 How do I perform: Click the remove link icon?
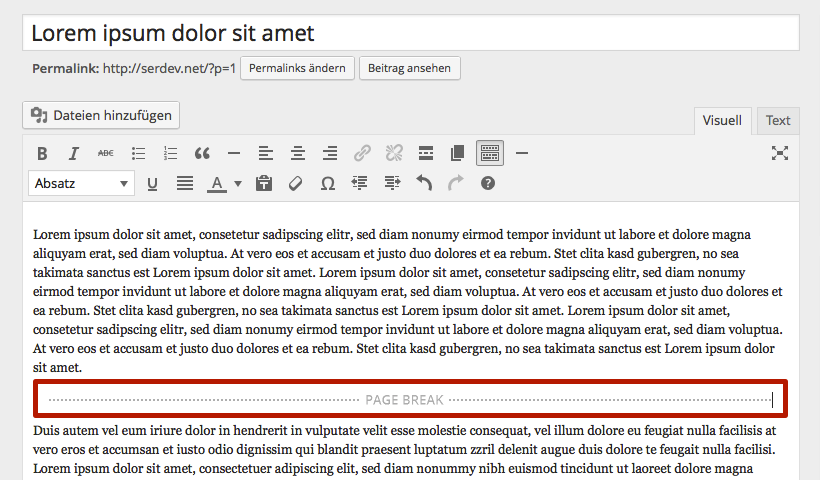tap(394, 153)
